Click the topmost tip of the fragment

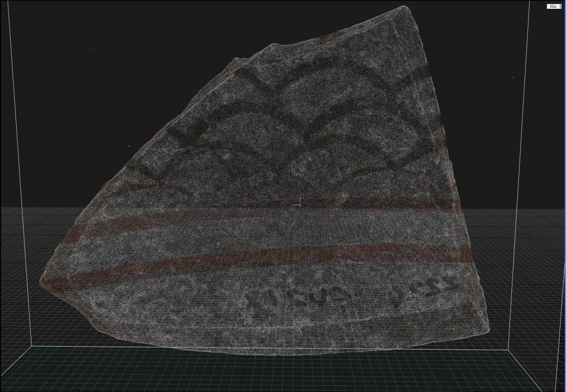[x=404, y=7]
